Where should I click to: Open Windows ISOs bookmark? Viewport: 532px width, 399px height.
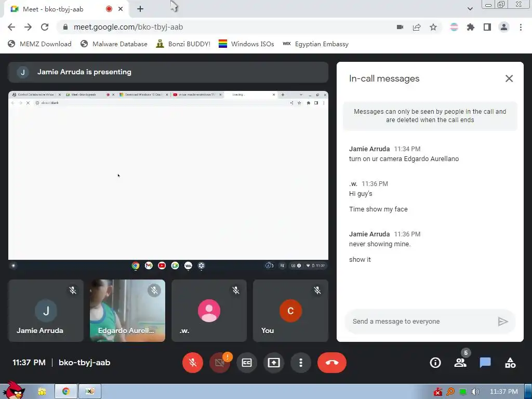(x=246, y=44)
